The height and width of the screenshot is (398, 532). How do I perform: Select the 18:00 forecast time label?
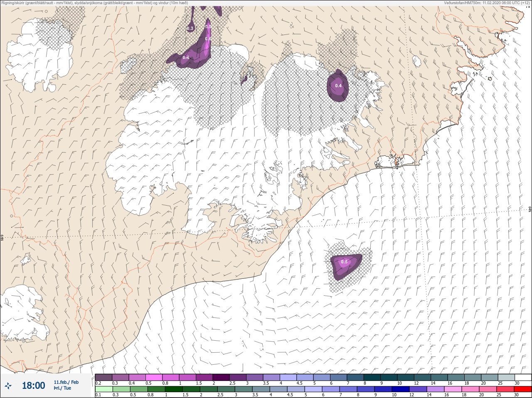pyautogui.click(x=33, y=386)
